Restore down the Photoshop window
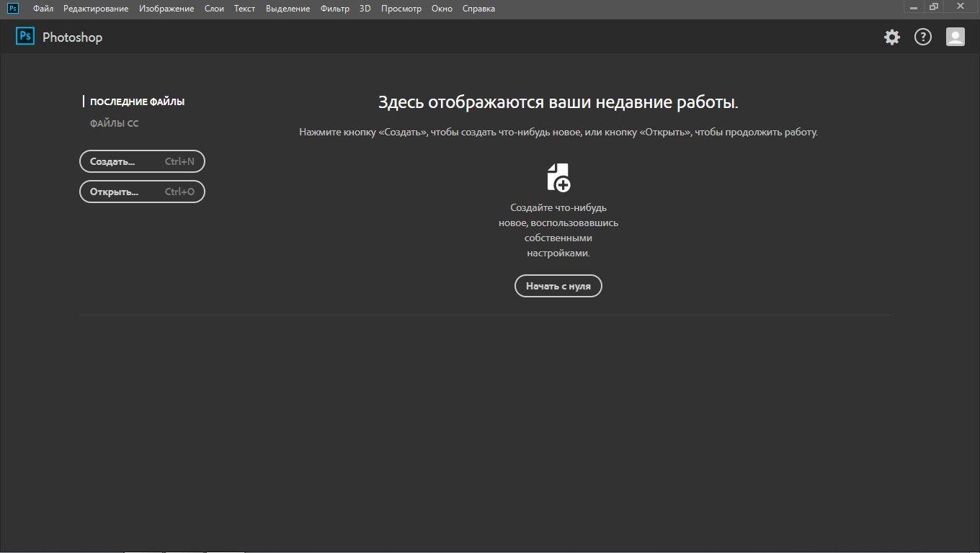Image resolution: width=980 pixels, height=553 pixels. (x=934, y=7)
